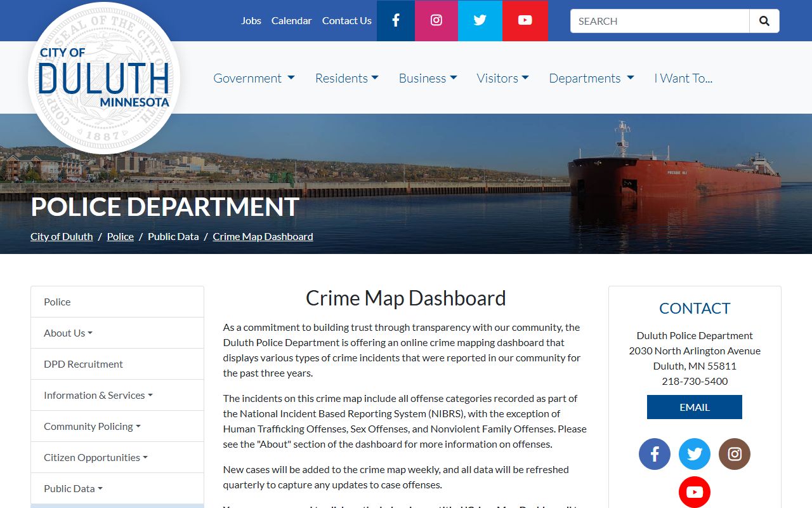Expand Community Policing in sidebar

117,426
